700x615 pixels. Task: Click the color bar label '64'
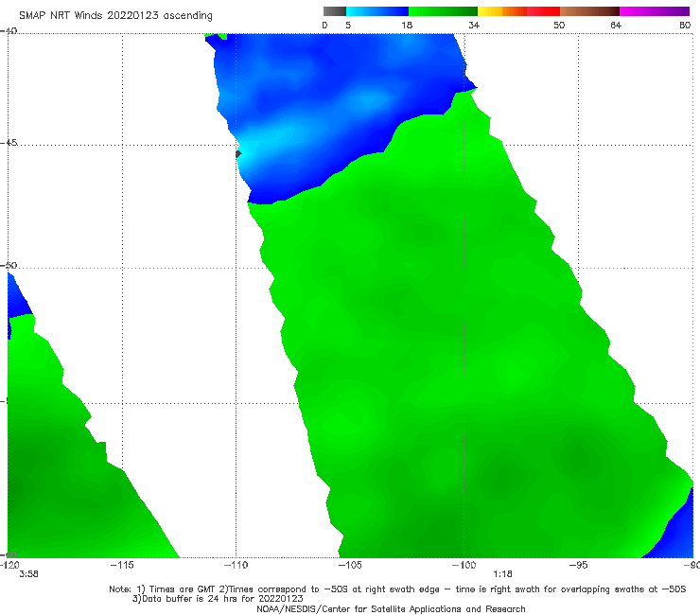pyautogui.click(x=616, y=26)
